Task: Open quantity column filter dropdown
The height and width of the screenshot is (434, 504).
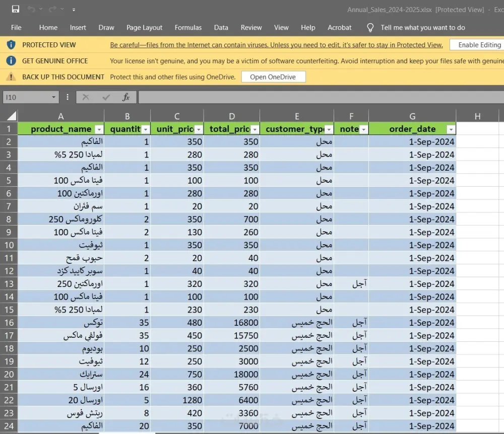Action: coord(146,129)
